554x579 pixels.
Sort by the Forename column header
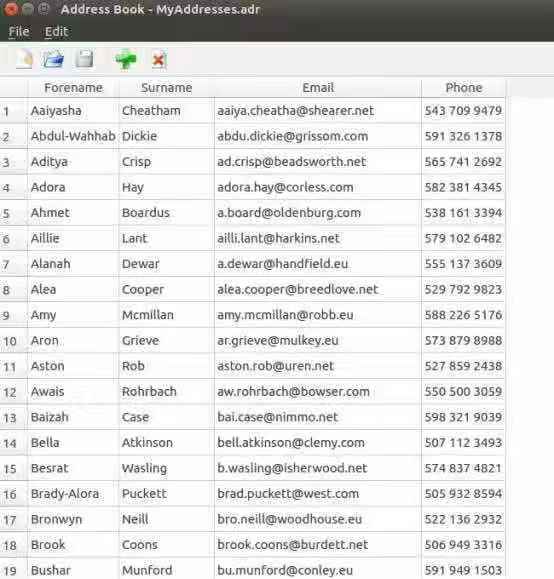tap(73, 88)
